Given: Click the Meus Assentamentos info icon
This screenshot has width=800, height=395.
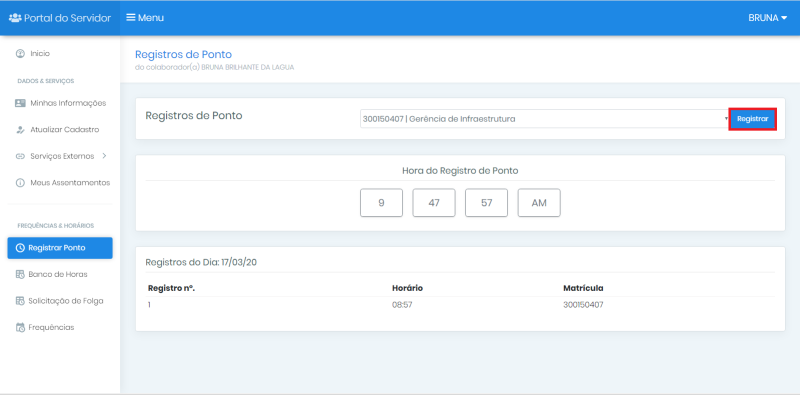Looking at the screenshot, I should coord(20,183).
